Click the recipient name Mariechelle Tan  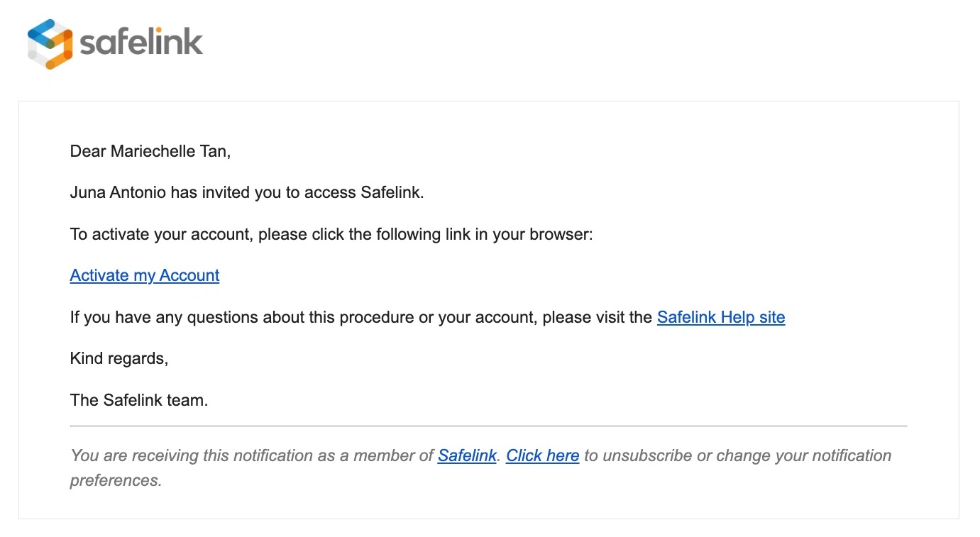click(170, 151)
